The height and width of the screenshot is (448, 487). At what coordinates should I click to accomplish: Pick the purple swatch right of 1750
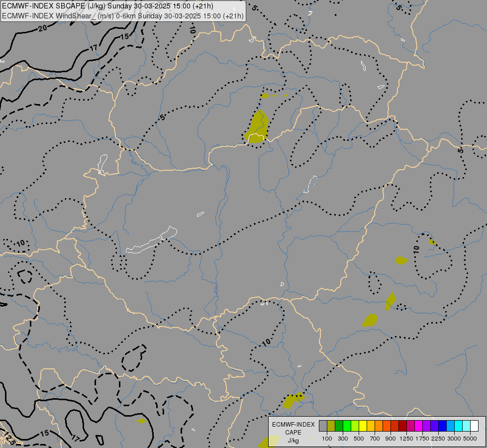tap(427, 426)
